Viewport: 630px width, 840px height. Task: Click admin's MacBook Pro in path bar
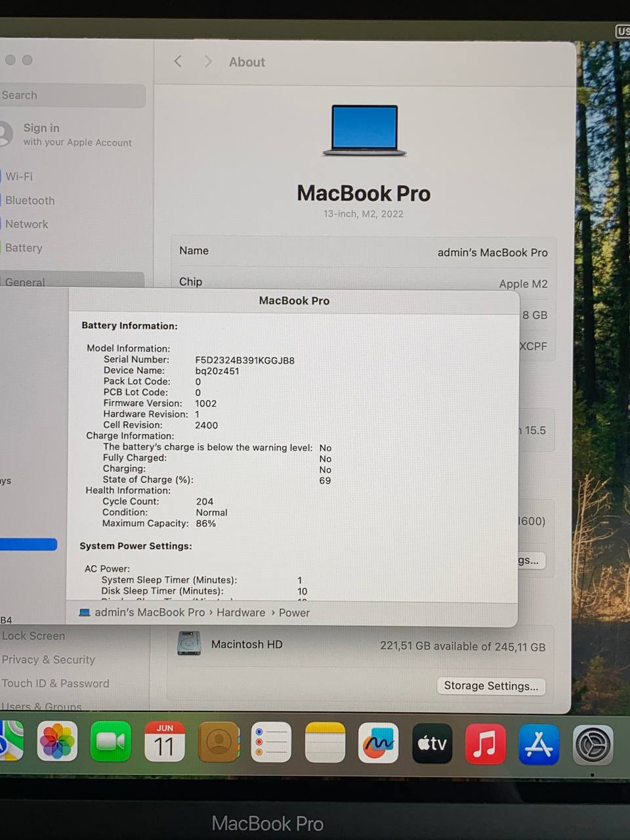tap(150, 612)
